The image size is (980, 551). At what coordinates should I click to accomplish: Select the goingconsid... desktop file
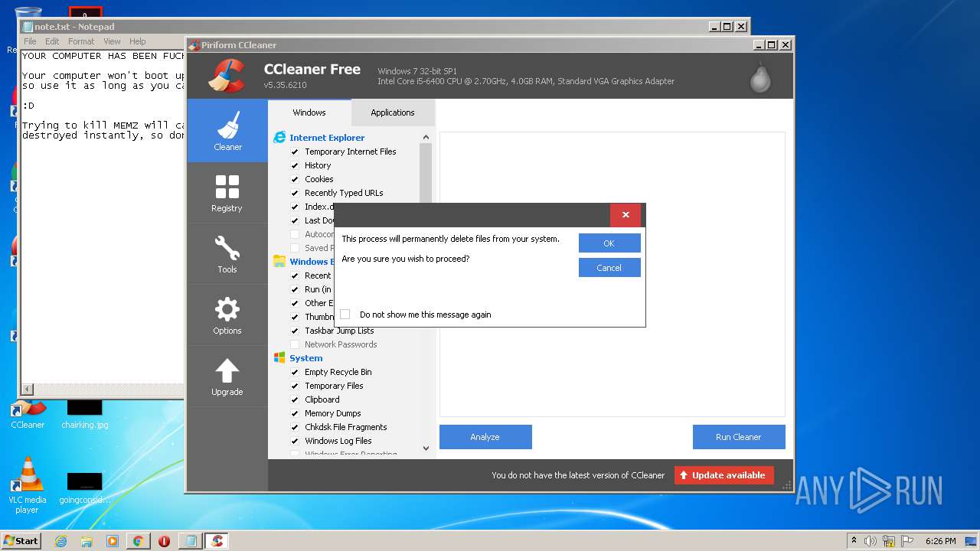pos(84,487)
